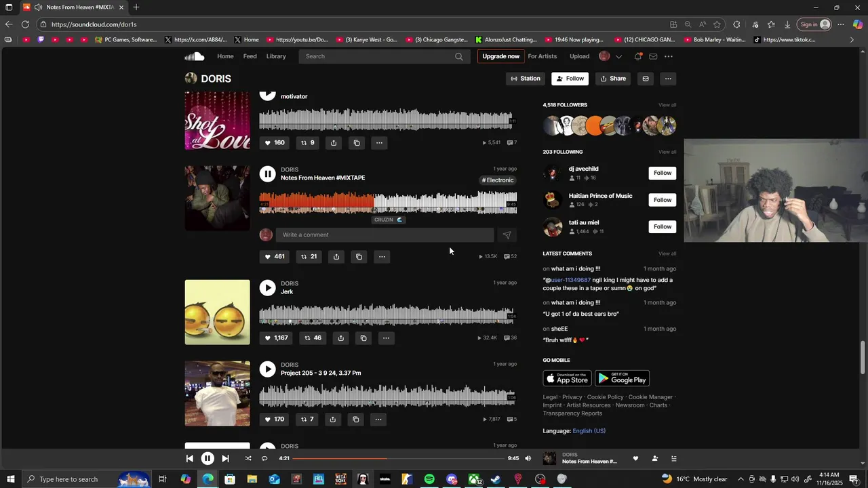Click the search magnifier icon
The height and width of the screenshot is (488, 868).
tap(459, 56)
